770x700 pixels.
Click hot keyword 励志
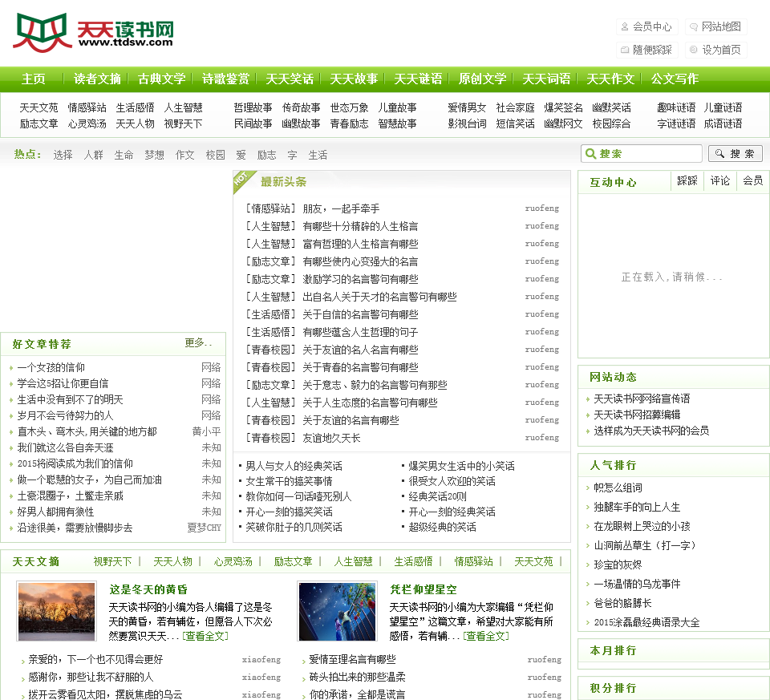(266, 155)
